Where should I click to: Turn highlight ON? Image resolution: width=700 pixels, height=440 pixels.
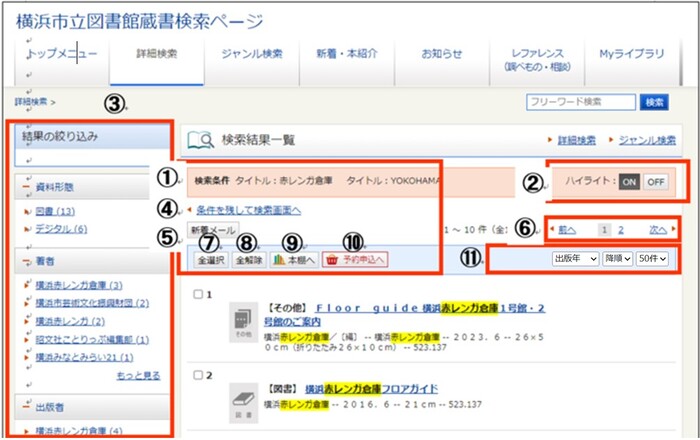click(628, 181)
